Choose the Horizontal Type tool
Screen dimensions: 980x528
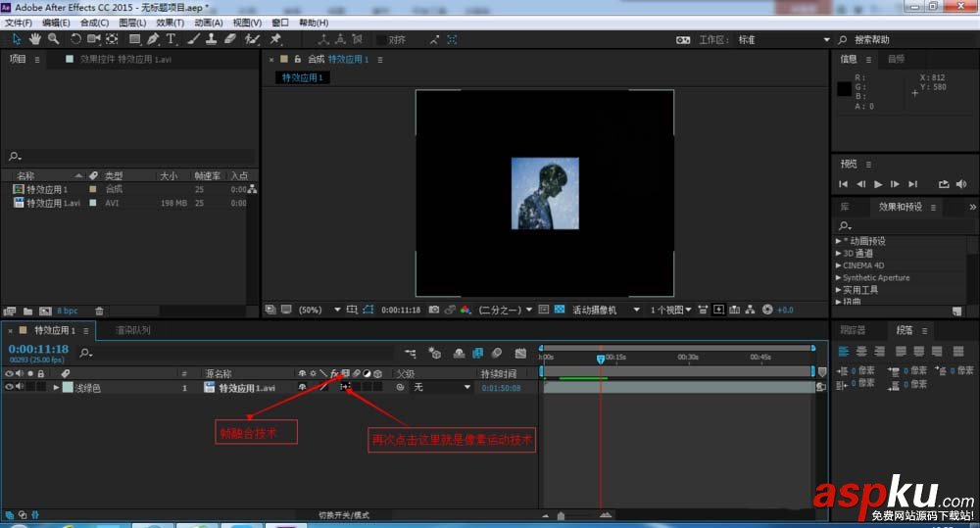[x=171, y=39]
